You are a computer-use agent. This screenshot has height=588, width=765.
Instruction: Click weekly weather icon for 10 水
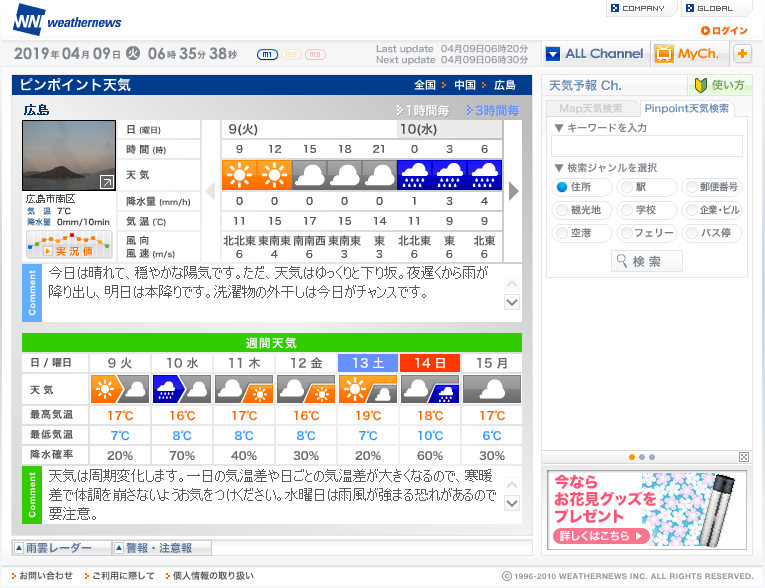(182, 389)
